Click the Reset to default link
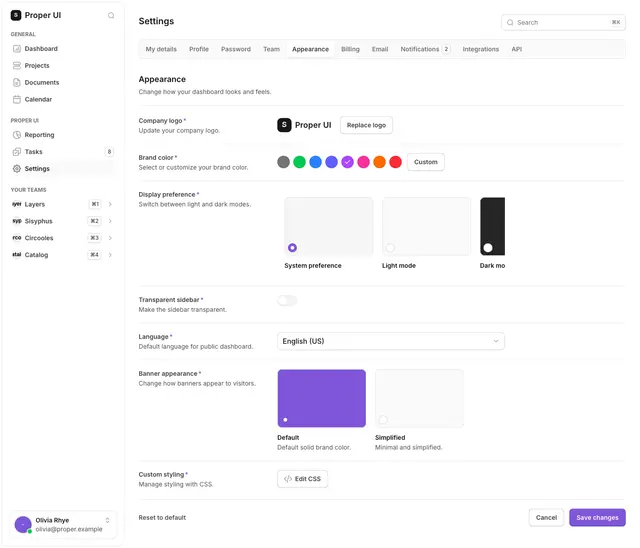 (x=162, y=517)
